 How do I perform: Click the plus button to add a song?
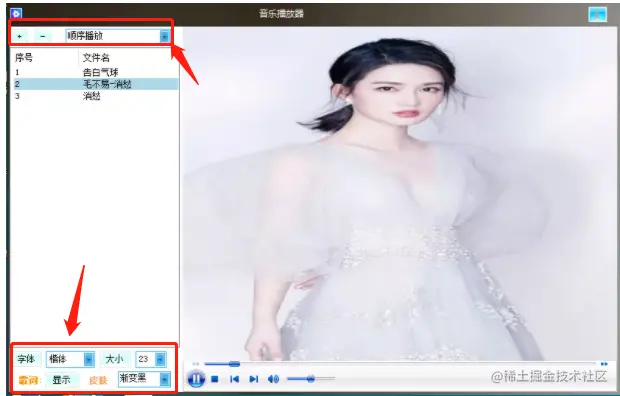[20, 36]
